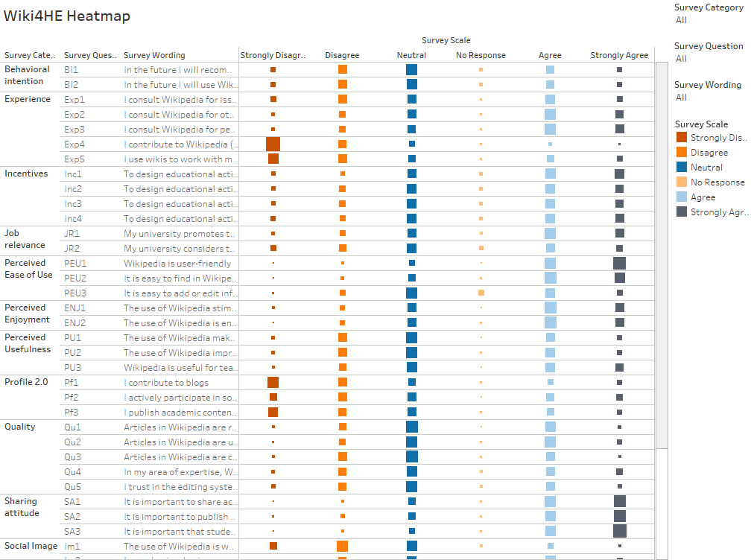
Task: Click the Wiki4HE Heatmap title
Action: pyautogui.click(x=67, y=16)
